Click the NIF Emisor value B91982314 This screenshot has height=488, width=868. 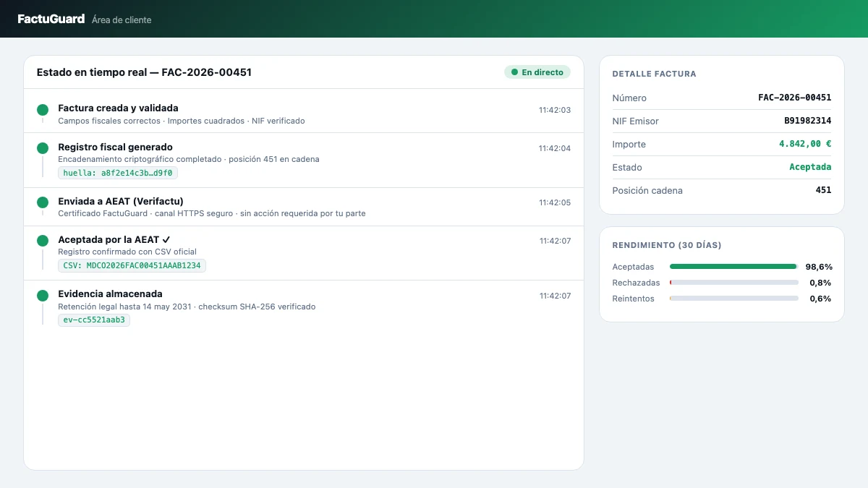(x=807, y=121)
